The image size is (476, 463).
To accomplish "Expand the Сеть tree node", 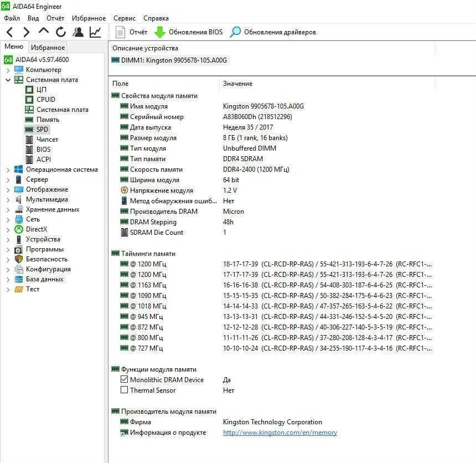I will tap(8, 220).
